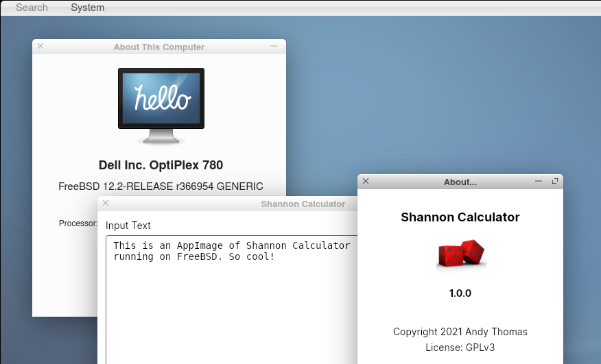The width and height of the screenshot is (601, 364).
Task: Click the Search field in the menu bar
Action: click(x=32, y=8)
